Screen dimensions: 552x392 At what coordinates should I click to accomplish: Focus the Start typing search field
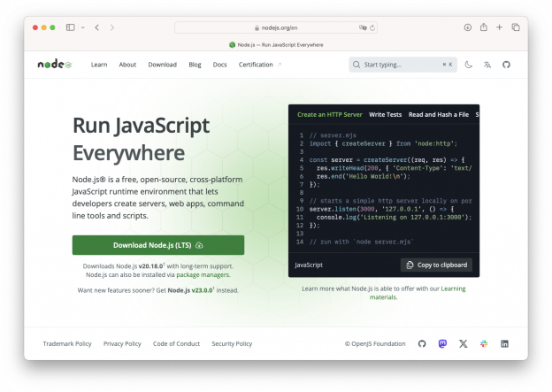(x=402, y=65)
